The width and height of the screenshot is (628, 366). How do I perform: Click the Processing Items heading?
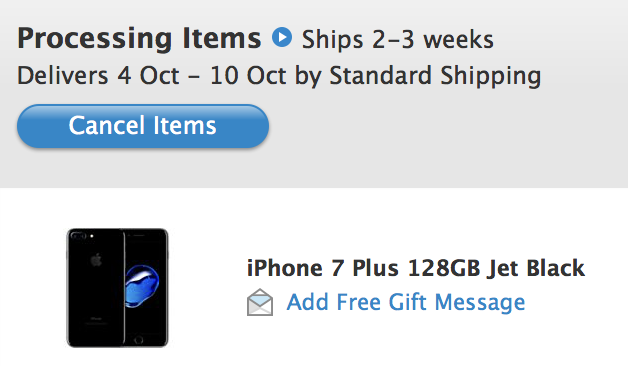[139, 39]
